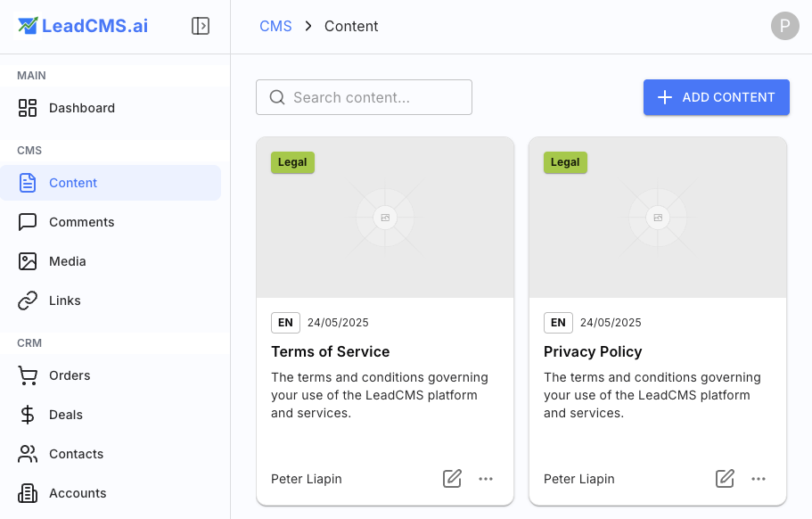Image resolution: width=812 pixels, height=519 pixels.
Task: Open the Contacts list
Action: click(x=76, y=454)
